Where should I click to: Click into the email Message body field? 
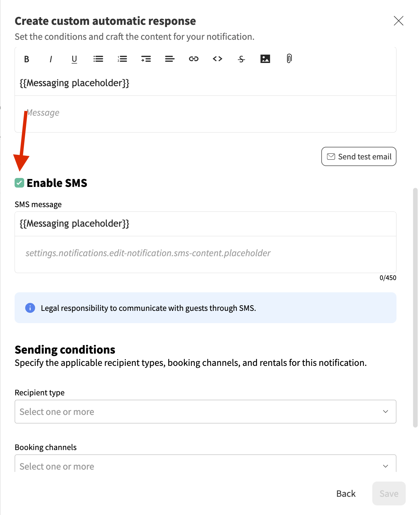click(x=205, y=113)
